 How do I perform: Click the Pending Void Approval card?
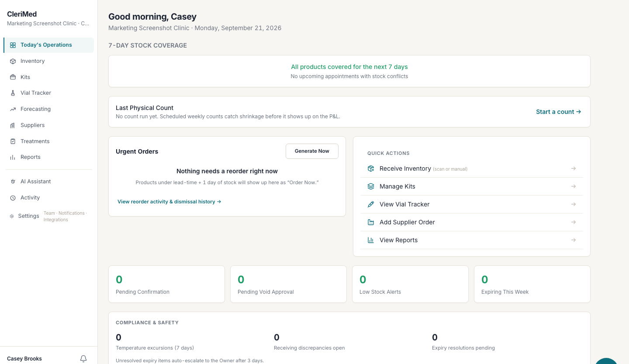click(288, 284)
